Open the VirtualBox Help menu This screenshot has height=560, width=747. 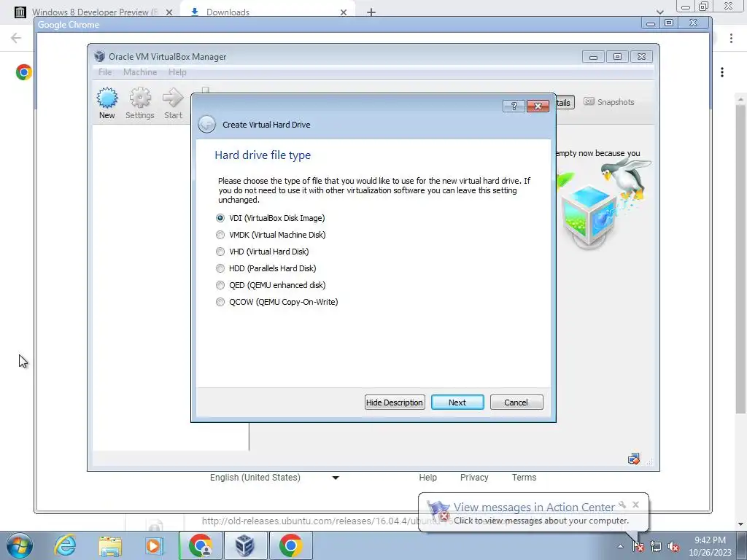(x=177, y=72)
